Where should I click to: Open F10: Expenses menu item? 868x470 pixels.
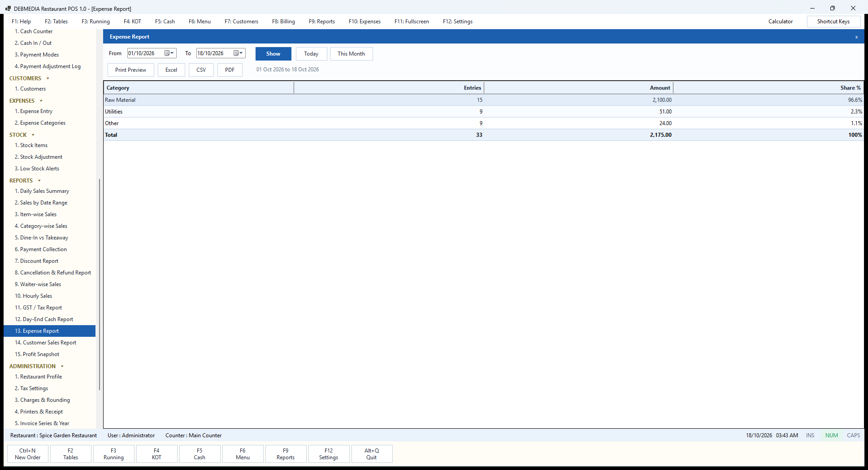click(x=365, y=22)
